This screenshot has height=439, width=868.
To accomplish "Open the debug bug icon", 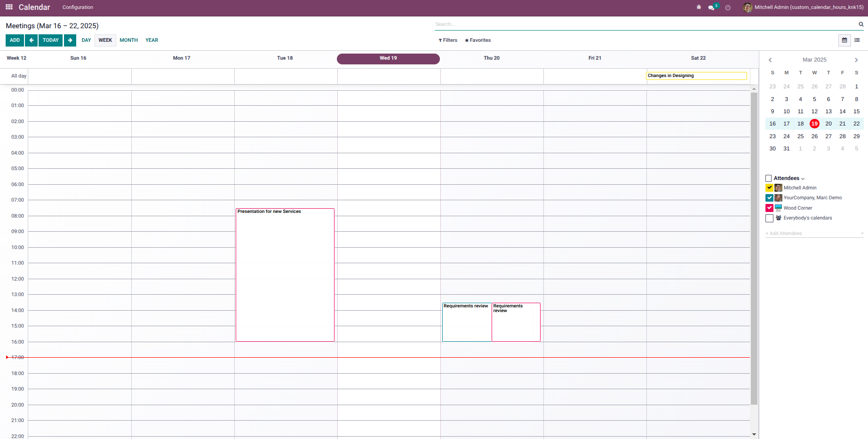I will (x=699, y=7).
